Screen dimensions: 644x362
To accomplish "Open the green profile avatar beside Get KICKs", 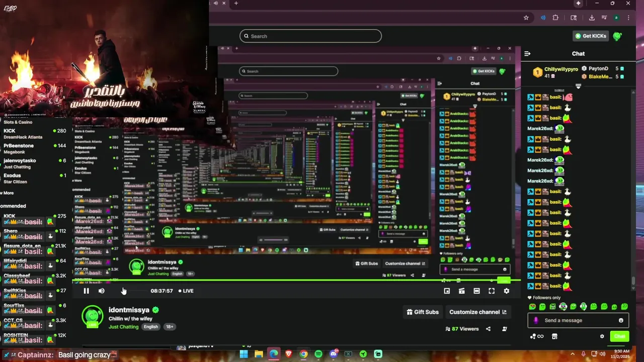I will [617, 36].
